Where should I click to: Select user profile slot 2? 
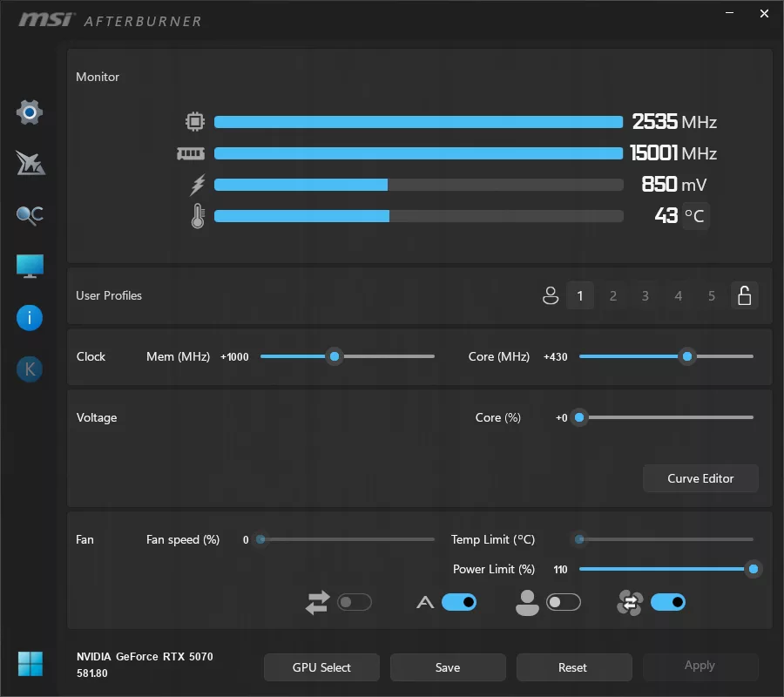coord(613,295)
